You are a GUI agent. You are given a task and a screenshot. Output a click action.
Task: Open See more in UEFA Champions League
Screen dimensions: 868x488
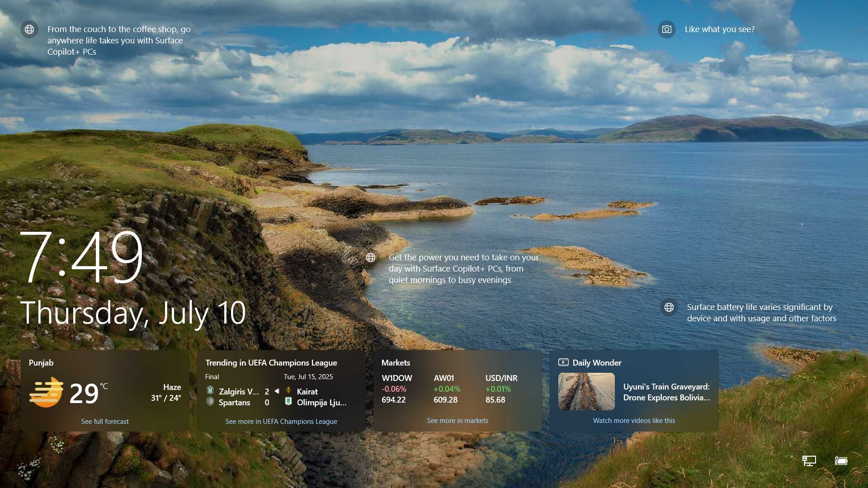[x=281, y=421]
